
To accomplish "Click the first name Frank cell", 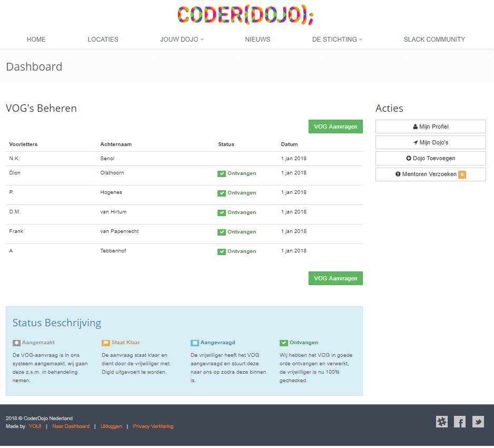I will tap(16, 231).
